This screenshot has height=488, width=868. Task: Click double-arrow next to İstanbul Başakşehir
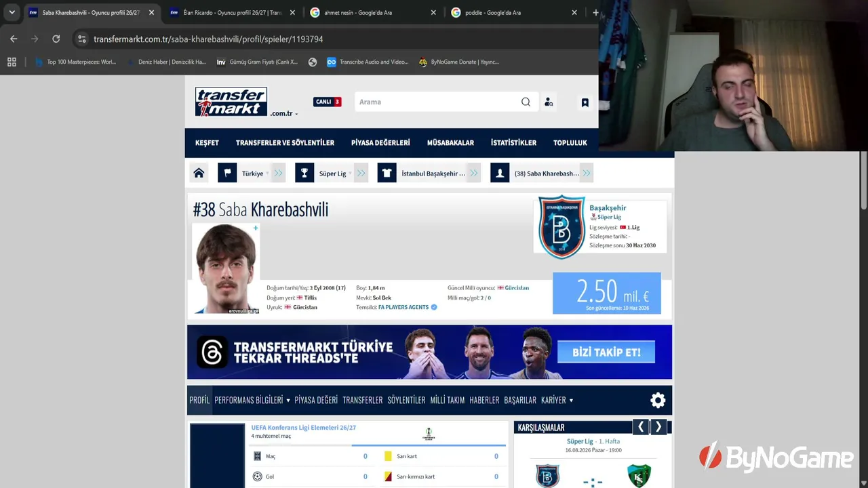point(474,174)
